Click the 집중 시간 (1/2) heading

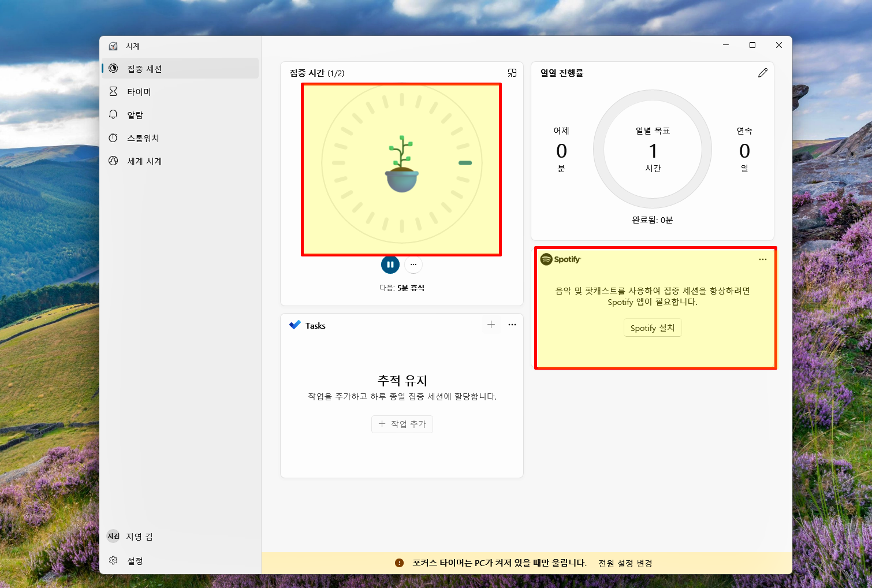(x=317, y=73)
